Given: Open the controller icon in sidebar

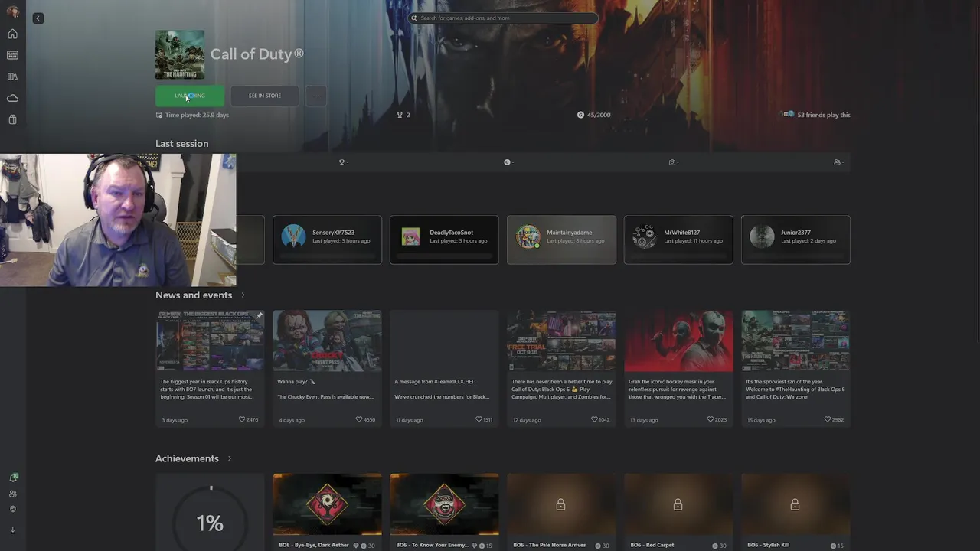Looking at the screenshot, I should click(12, 509).
